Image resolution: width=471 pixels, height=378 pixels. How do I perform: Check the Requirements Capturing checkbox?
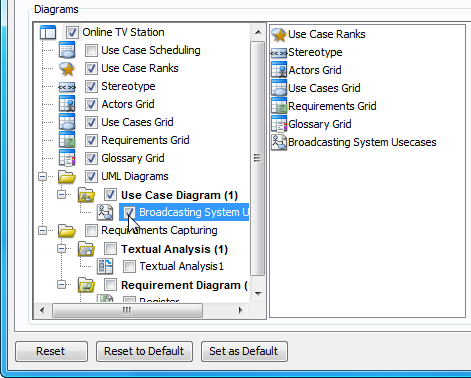[91, 230]
